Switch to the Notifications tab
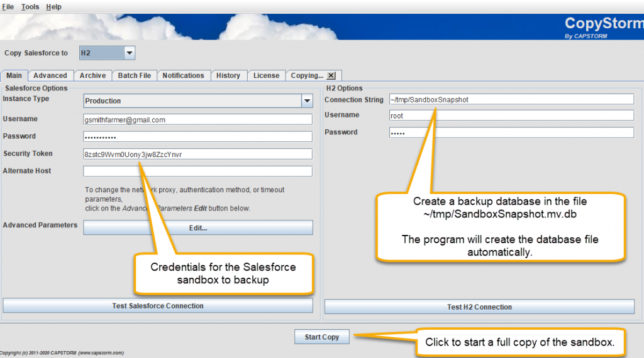This screenshot has width=644, height=358. pos(183,75)
